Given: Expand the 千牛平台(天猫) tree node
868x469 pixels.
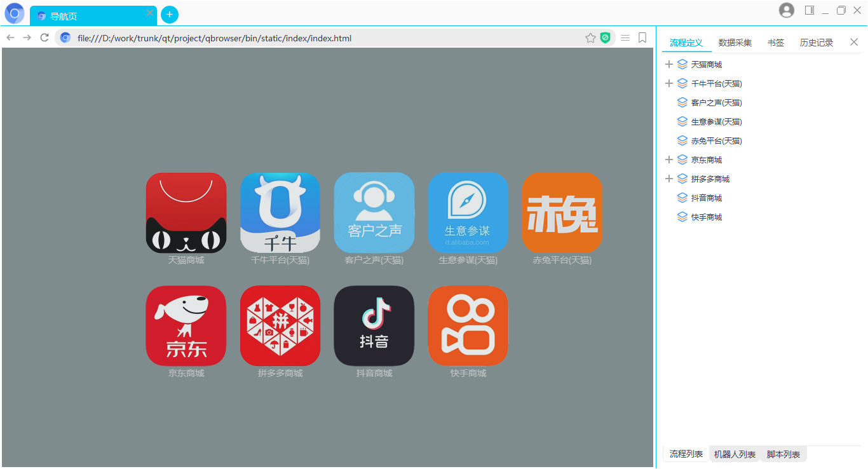Looking at the screenshot, I should [x=668, y=83].
